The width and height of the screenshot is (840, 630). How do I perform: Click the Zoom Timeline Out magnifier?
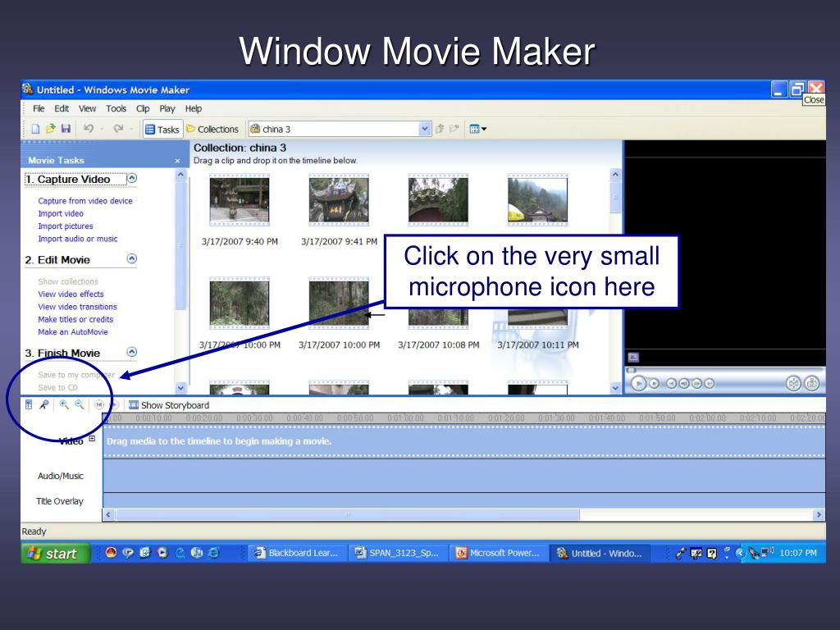click(80, 404)
